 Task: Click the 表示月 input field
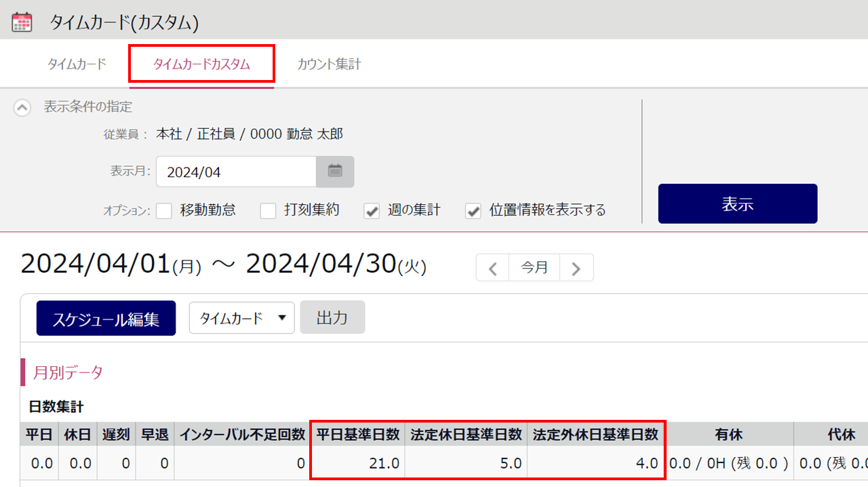(236, 172)
